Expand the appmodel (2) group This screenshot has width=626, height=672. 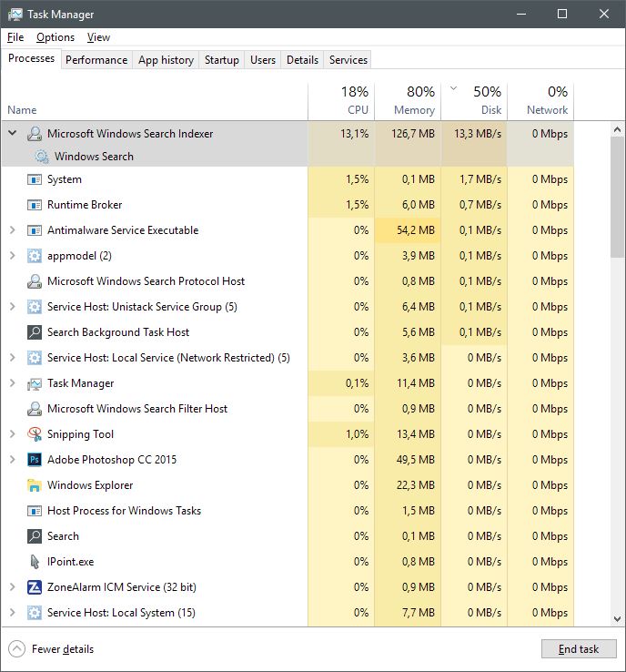13,256
